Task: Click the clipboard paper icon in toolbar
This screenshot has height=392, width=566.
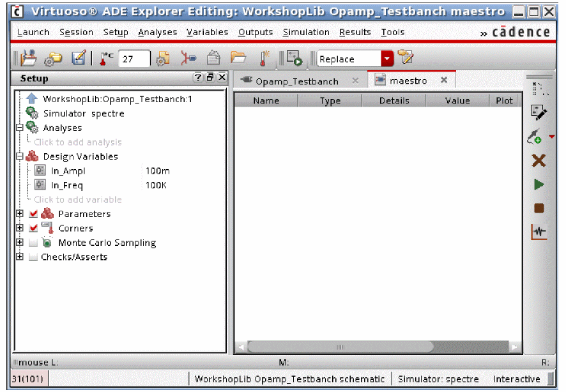Action: [213, 57]
